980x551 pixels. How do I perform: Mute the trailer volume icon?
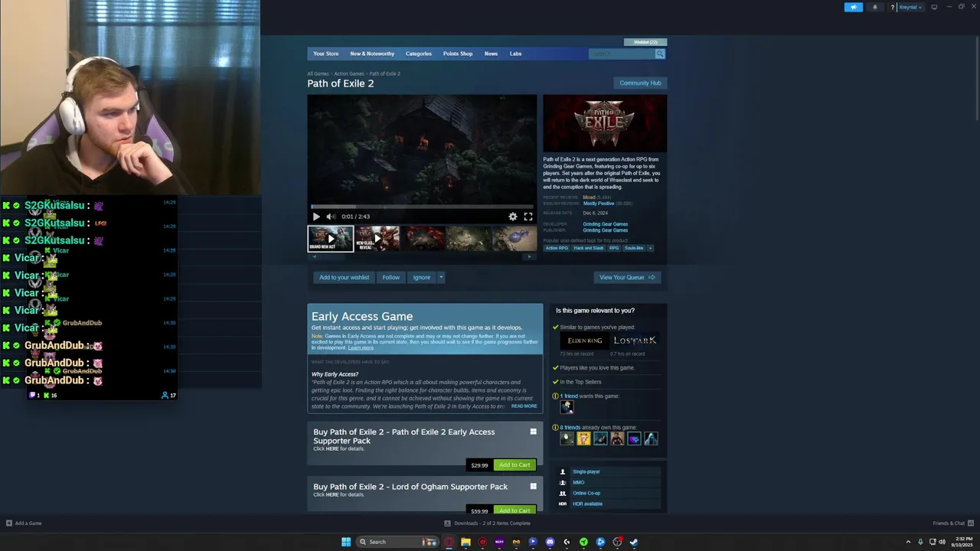pyautogui.click(x=331, y=217)
